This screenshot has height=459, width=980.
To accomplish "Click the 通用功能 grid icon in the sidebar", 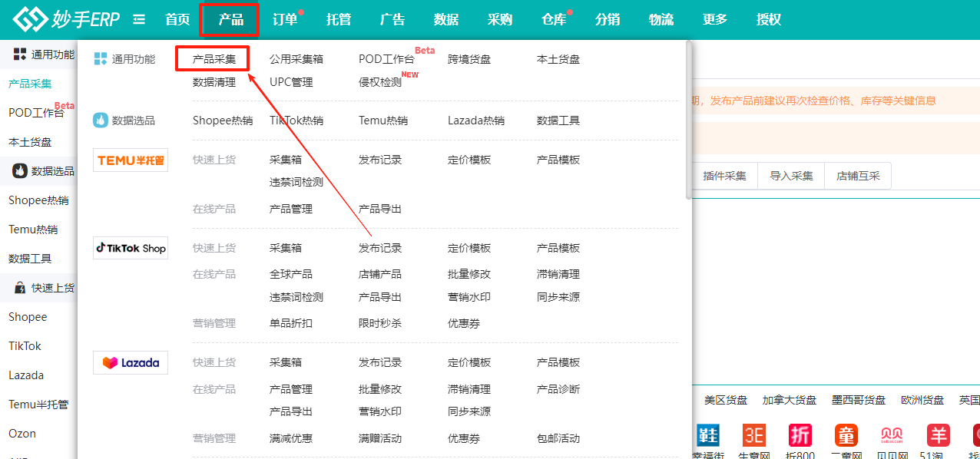I will coord(20,54).
